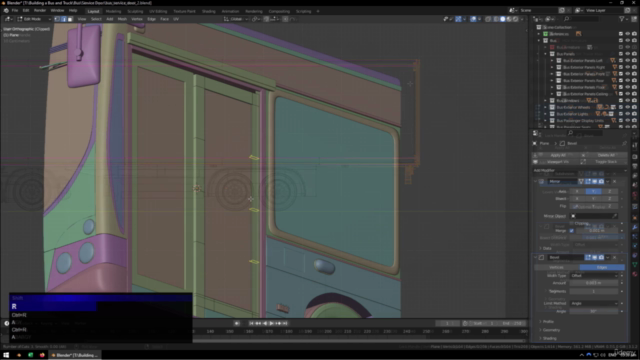This screenshot has height=360, width=640.
Task: Click the Bevel Angle value field
Action: (x=594, y=311)
